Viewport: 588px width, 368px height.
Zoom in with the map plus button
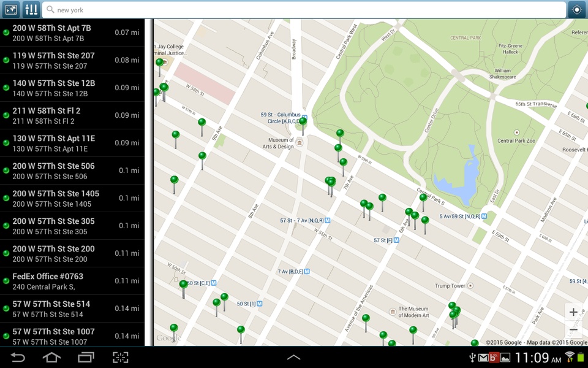(x=573, y=312)
